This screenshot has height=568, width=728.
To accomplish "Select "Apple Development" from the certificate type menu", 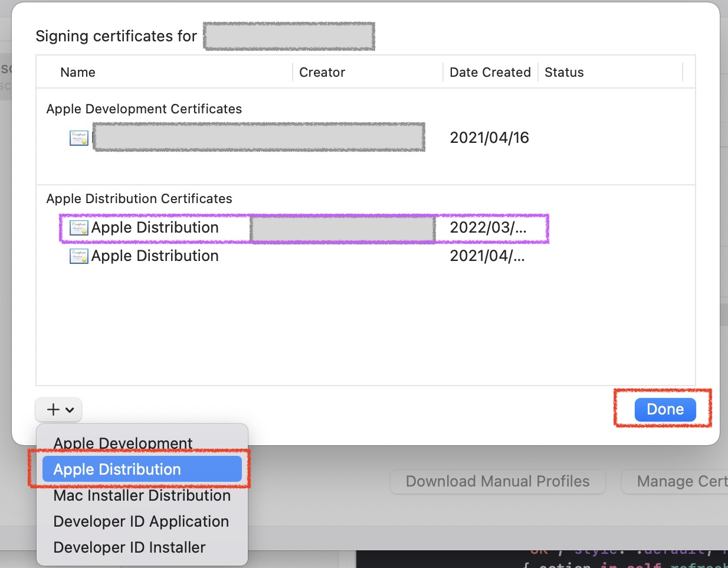I will pyautogui.click(x=122, y=443).
